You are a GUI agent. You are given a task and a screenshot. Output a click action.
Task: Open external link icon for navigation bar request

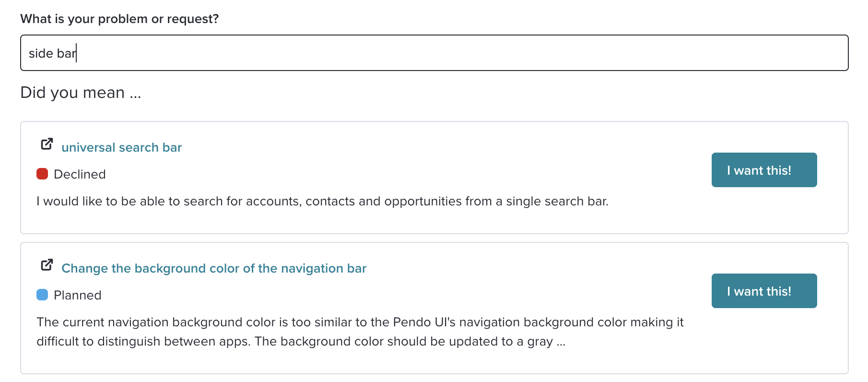pyautogui.click(x=47, y=265)
